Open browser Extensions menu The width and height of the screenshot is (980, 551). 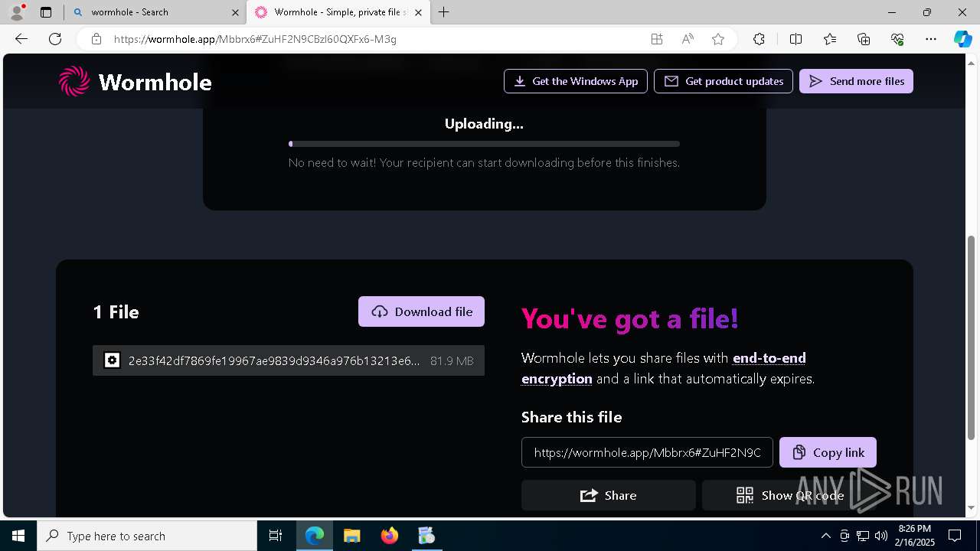pyautogui.click(x=759, y=39)
